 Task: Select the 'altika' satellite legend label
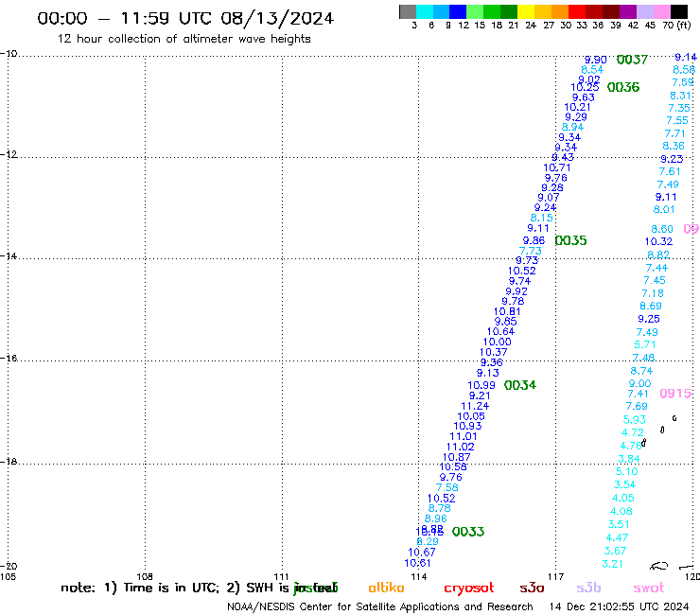click(386, 588)
